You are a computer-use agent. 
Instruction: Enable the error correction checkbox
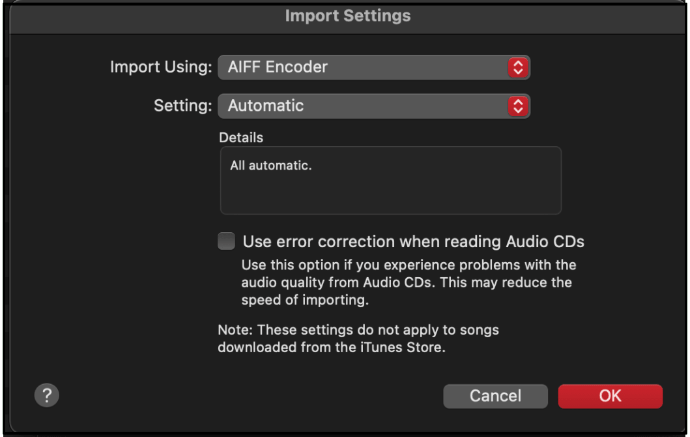(x=227, y=241)
